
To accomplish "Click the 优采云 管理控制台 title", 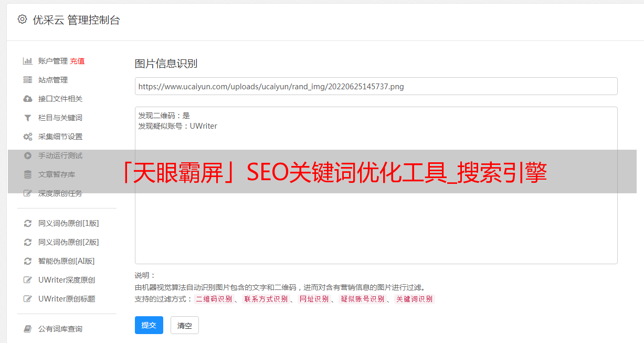I will coord(76,20).
